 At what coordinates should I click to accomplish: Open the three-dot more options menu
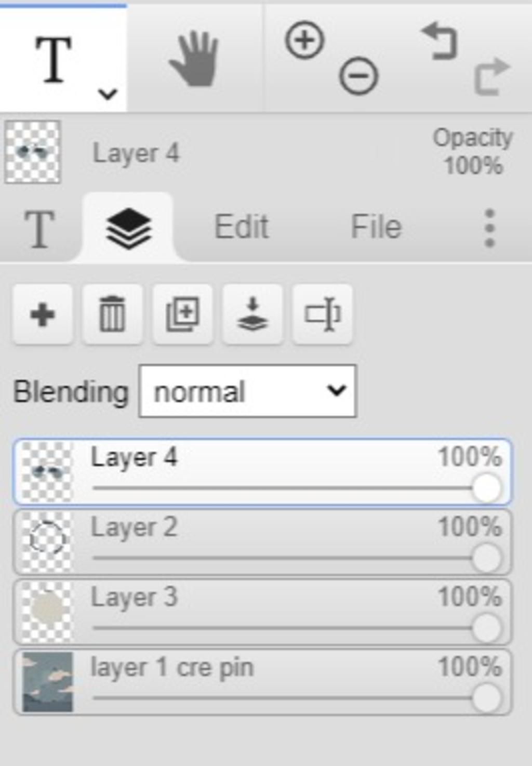point(489,228)
